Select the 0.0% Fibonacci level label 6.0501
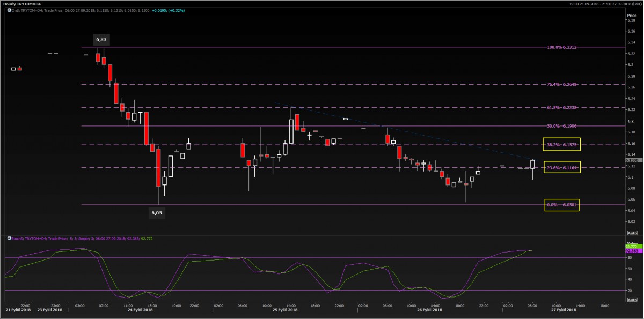Viewport: 644px width, 319px height. click(561, 205)
